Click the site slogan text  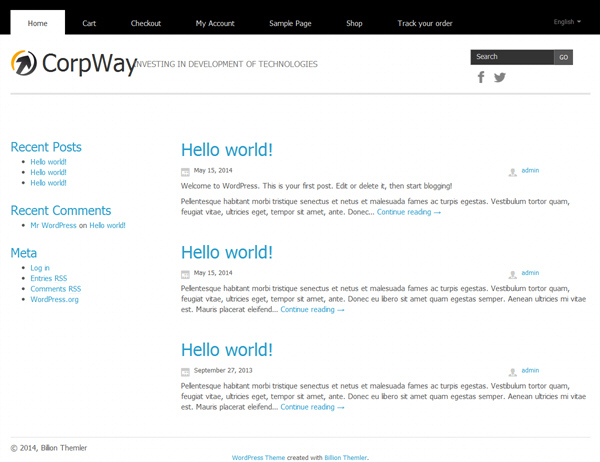coord(227,64)
